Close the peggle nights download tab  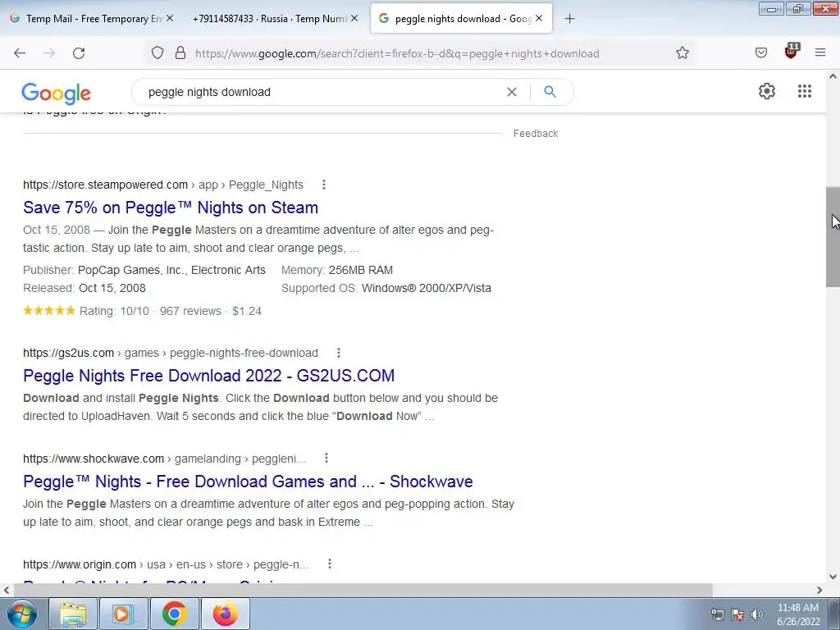click(539, 18)
